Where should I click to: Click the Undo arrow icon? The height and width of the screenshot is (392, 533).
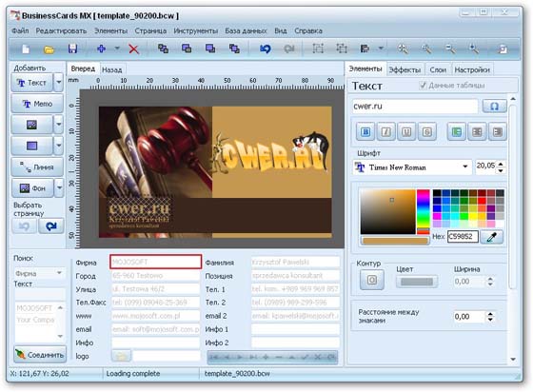tap(266, 49)
